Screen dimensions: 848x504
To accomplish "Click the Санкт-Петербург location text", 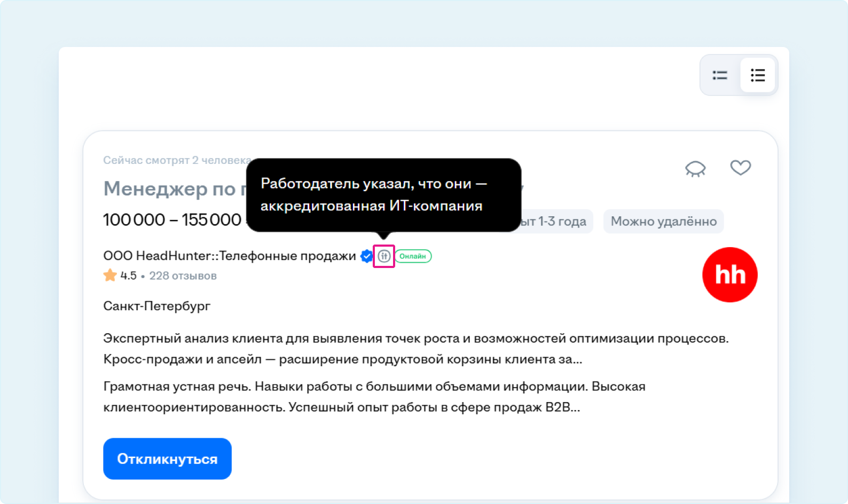I will click(x=156, y=306).
